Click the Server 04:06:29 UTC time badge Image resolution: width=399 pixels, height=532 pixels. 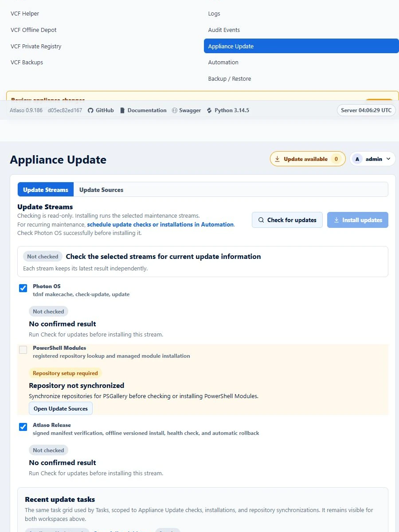(x=366, y=110)
